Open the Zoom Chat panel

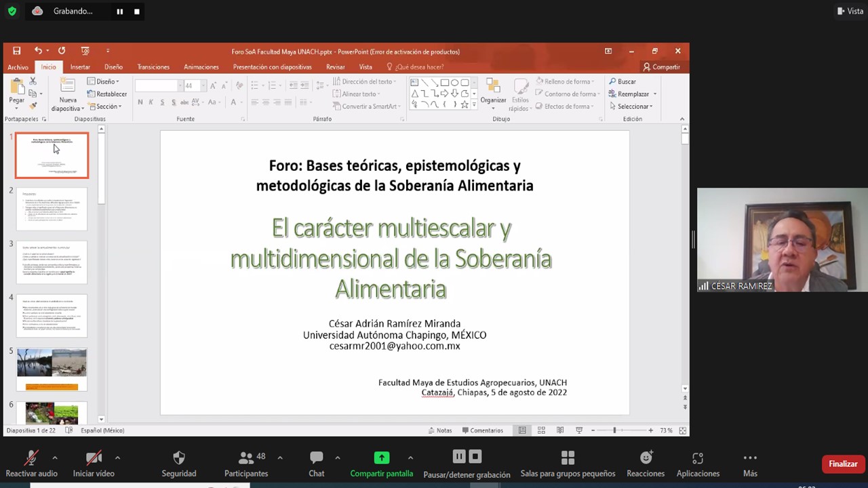pos(316,464)
